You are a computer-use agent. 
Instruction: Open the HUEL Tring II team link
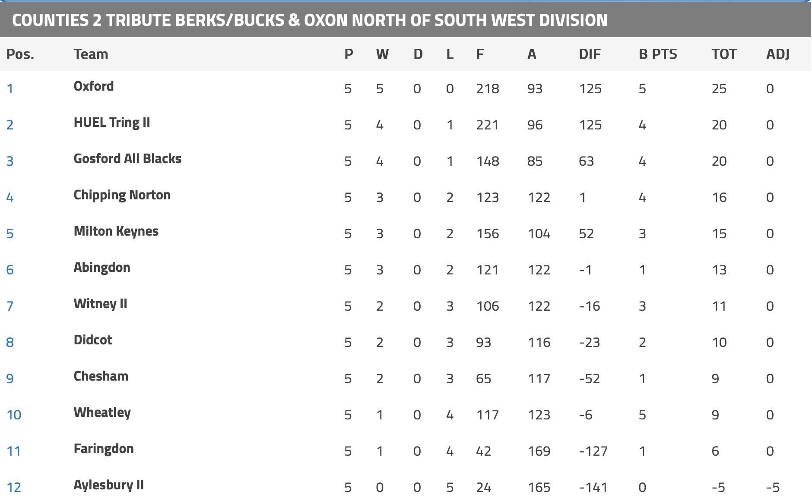click(x=112, y=123)
